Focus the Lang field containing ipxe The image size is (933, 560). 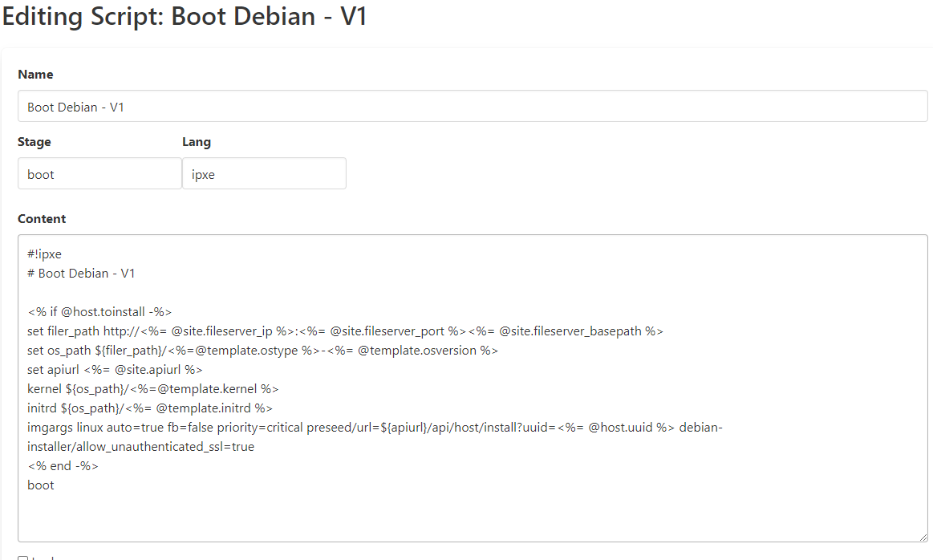pos(264,173)
